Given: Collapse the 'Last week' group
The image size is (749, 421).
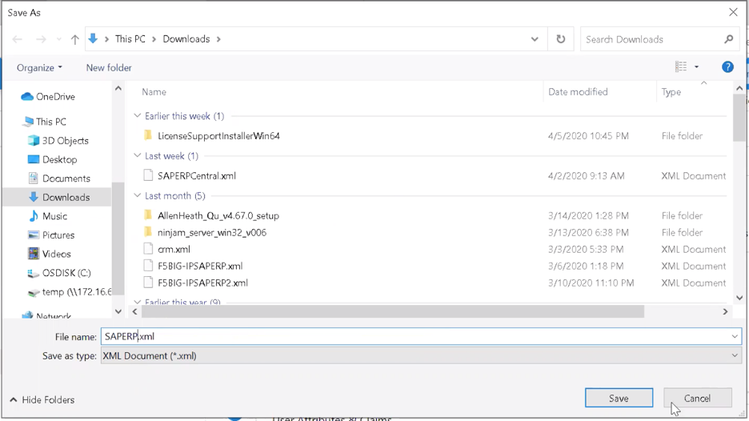Looking at the screenshot, I should (x=137, y=156).
